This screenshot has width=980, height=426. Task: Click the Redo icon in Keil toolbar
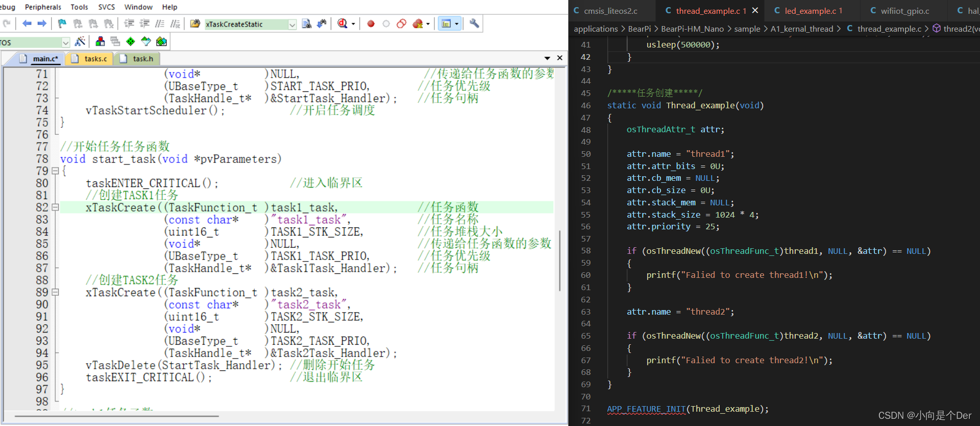tap(6, 23)
